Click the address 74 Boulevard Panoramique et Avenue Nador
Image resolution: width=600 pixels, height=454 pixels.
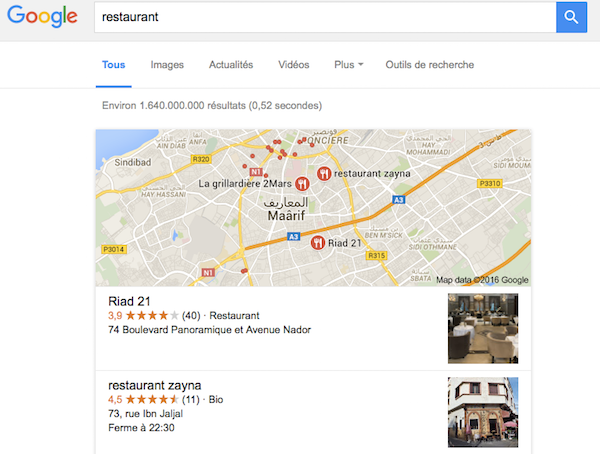[x=209, y=330]
